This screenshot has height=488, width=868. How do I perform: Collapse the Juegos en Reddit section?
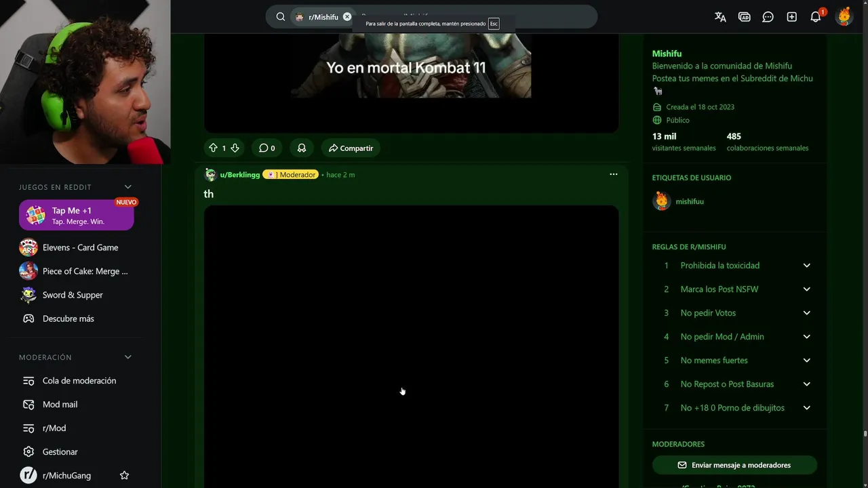coord(128,187)
